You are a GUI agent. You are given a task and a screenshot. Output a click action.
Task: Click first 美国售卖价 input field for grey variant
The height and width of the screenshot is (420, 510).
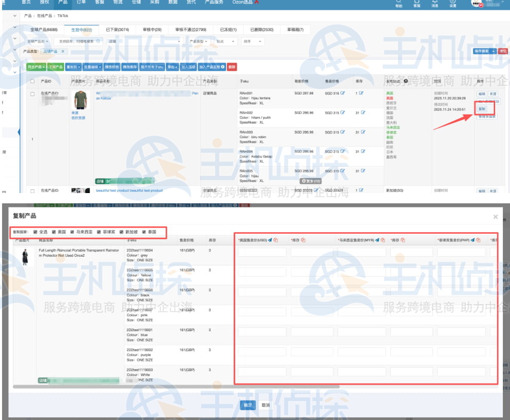pyautogui.click(x=262, y=252)
